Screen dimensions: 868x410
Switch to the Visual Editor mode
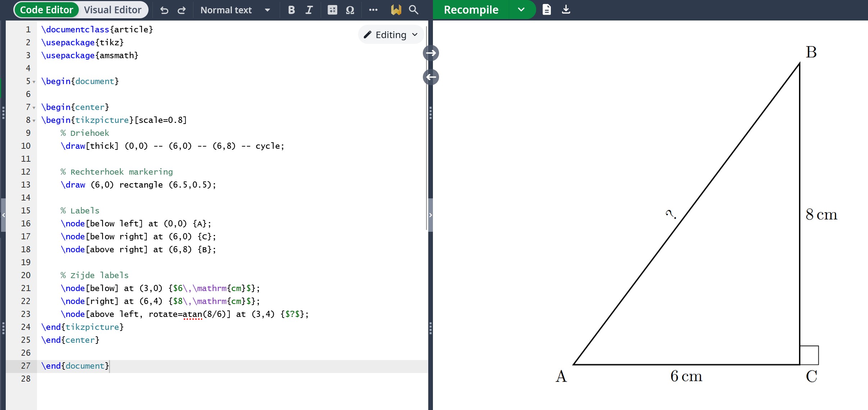[113, 10]
